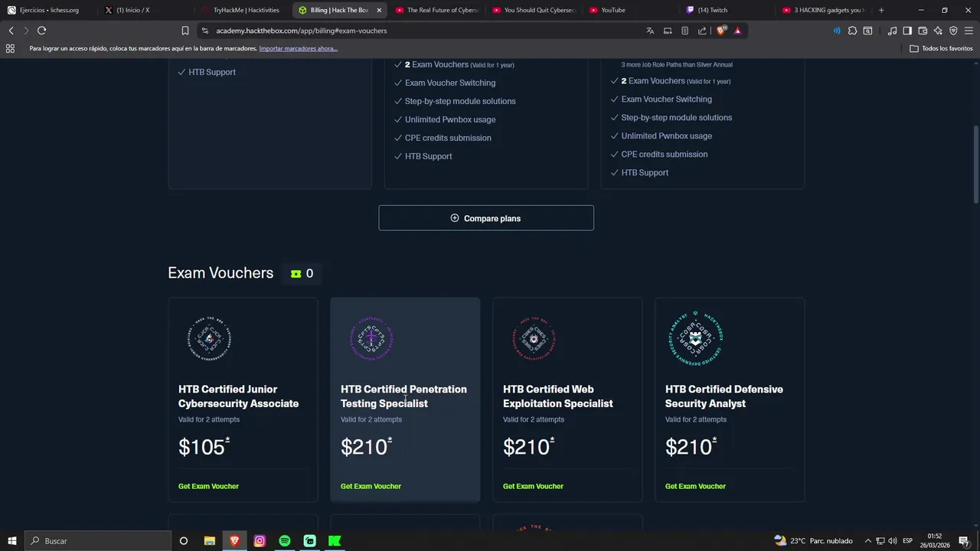Viewport: 980px width, 551px height.
Task: Get Exam Voucher for Junior Cybersecurity Associate
Action: point(208,486)
